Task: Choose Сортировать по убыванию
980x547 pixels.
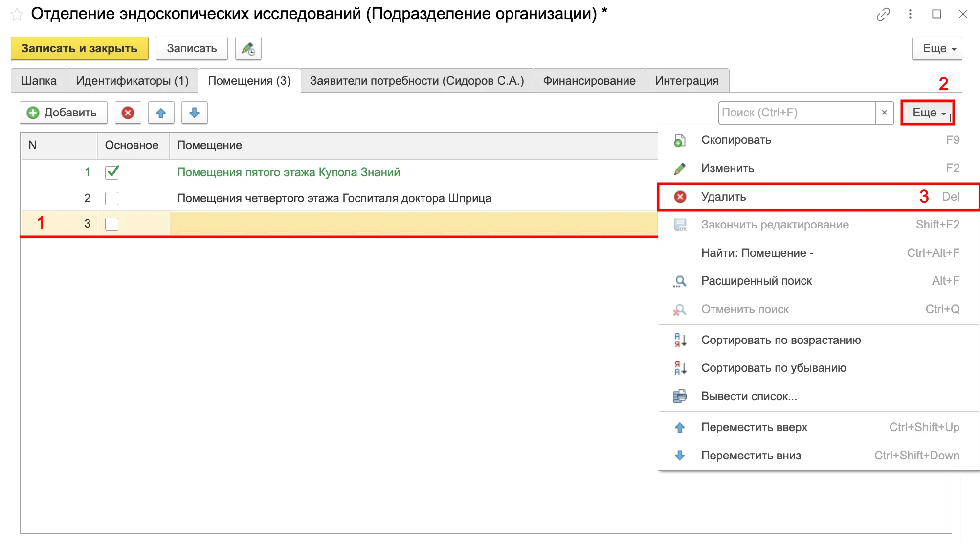Action: [819, 368]
